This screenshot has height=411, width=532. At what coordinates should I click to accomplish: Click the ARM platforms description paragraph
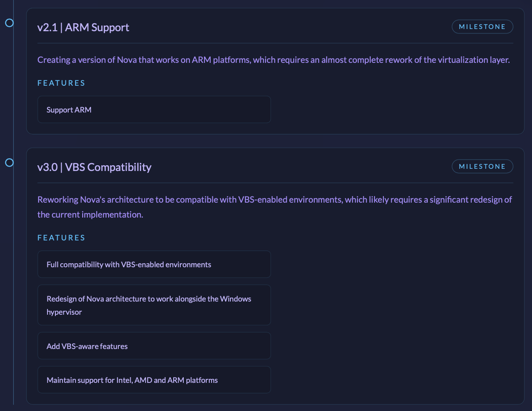tap(273, 60)
